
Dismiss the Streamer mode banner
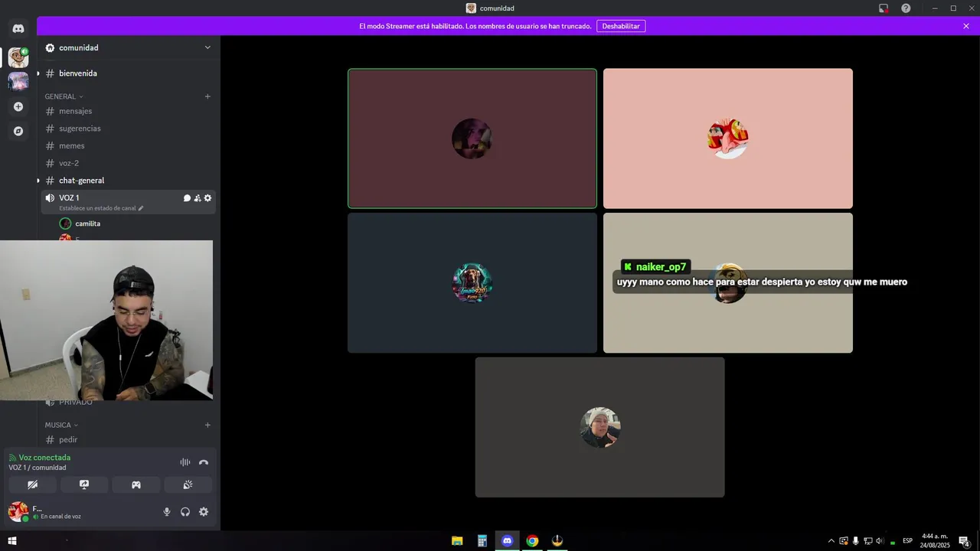tap(966, 26)
